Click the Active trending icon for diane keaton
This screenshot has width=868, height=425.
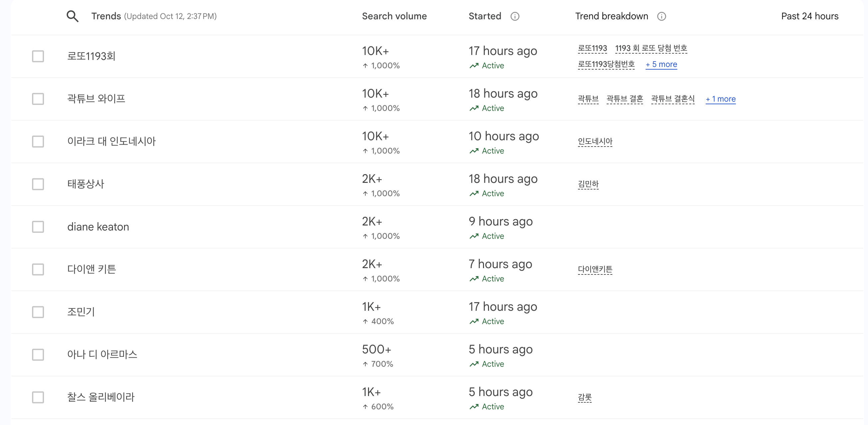[474, 236]
